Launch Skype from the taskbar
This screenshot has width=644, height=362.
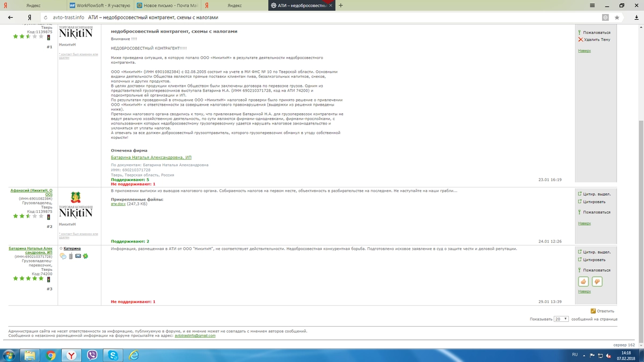113,355
